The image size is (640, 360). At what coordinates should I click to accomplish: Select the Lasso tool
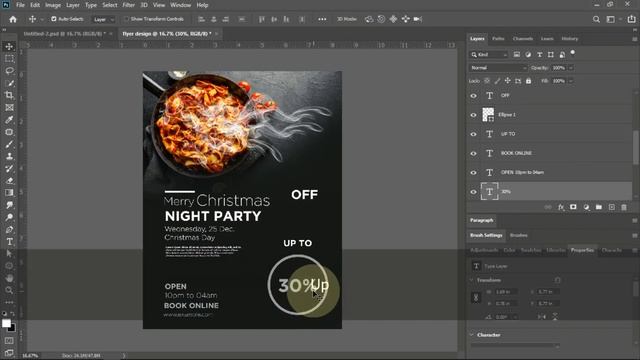click(9, 71)
